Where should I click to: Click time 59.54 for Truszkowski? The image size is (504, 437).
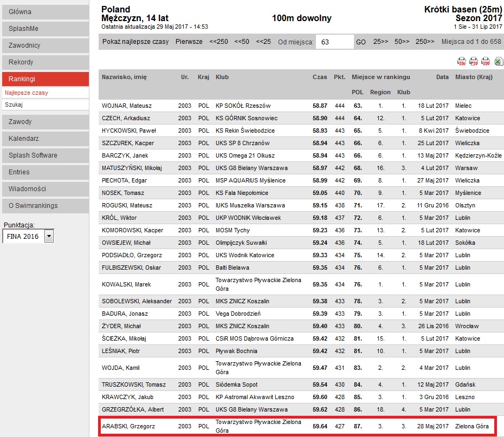tap(320, 384)
